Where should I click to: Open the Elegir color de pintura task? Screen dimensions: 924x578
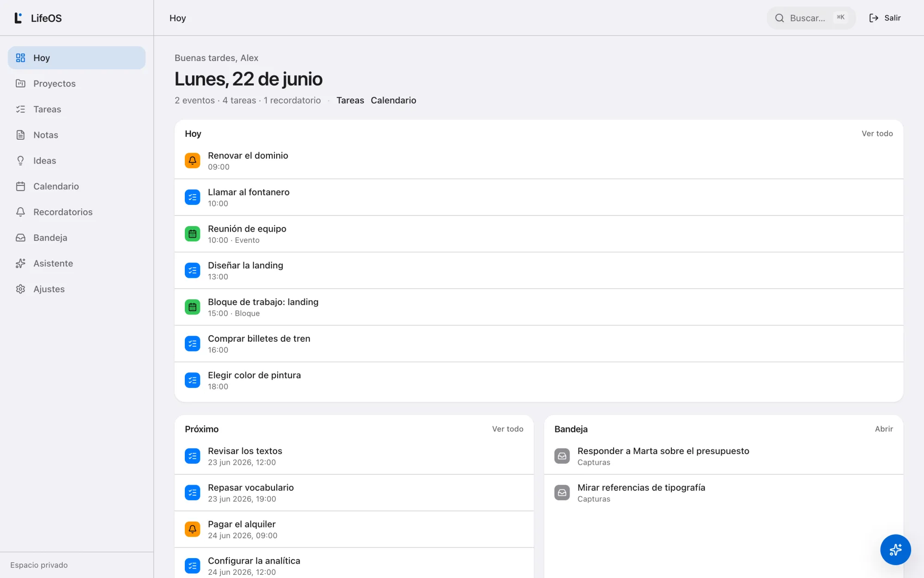tap(539, 380)
